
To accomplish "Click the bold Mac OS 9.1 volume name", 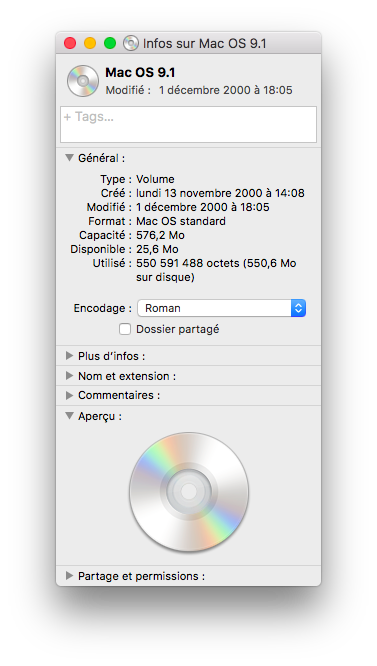I will 140,73.
